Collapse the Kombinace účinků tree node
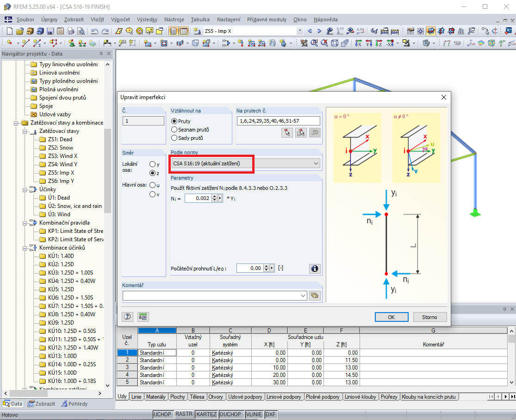516x420 pixels. tap(25, 248)
